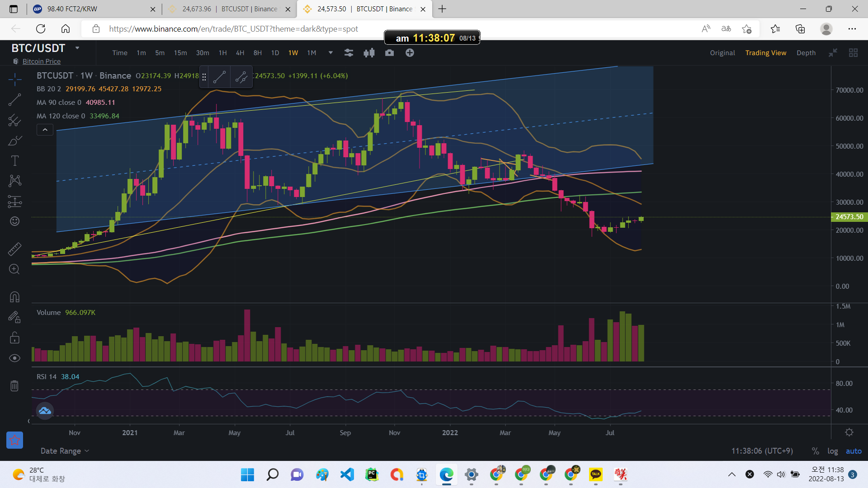Select the ruler measure tool

coord(14,249)
